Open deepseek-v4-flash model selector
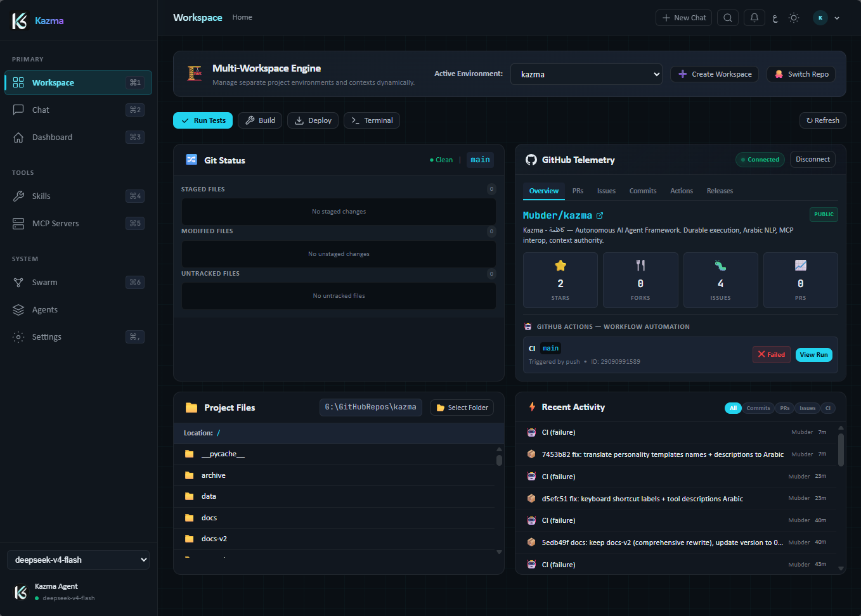Viewport: 861px width, 616px height. click(x=78, y=560)
